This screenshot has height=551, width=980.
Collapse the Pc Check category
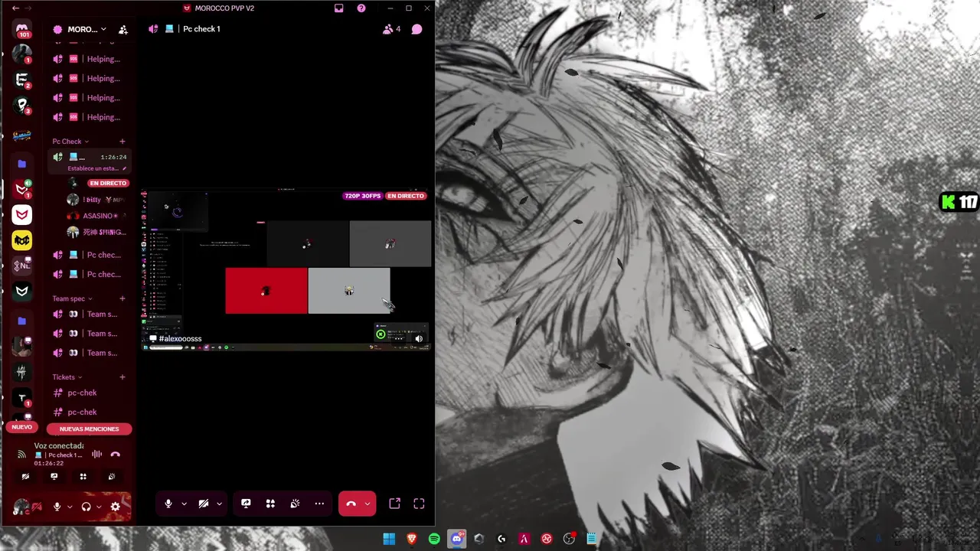70,142
